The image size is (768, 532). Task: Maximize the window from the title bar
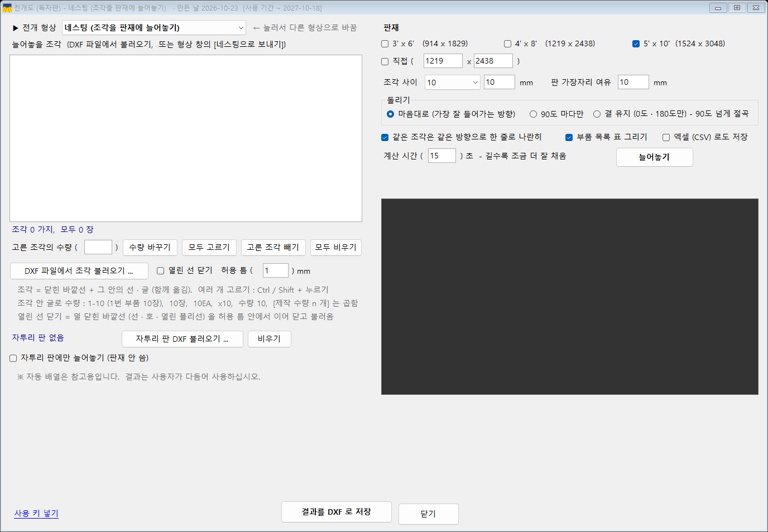(x=737, y=8)
